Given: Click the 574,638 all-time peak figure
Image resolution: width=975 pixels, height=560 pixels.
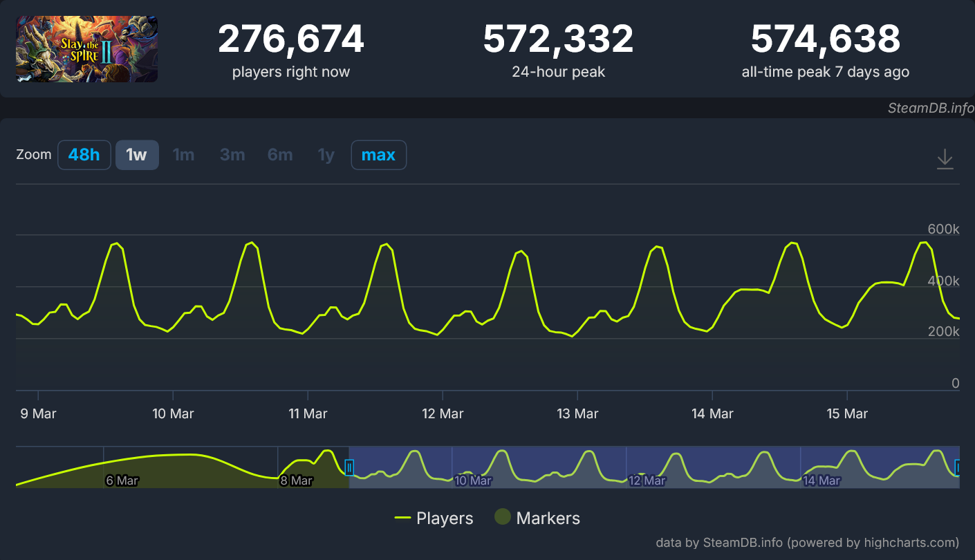Looking at the screenshot, I should click(826, 39).
